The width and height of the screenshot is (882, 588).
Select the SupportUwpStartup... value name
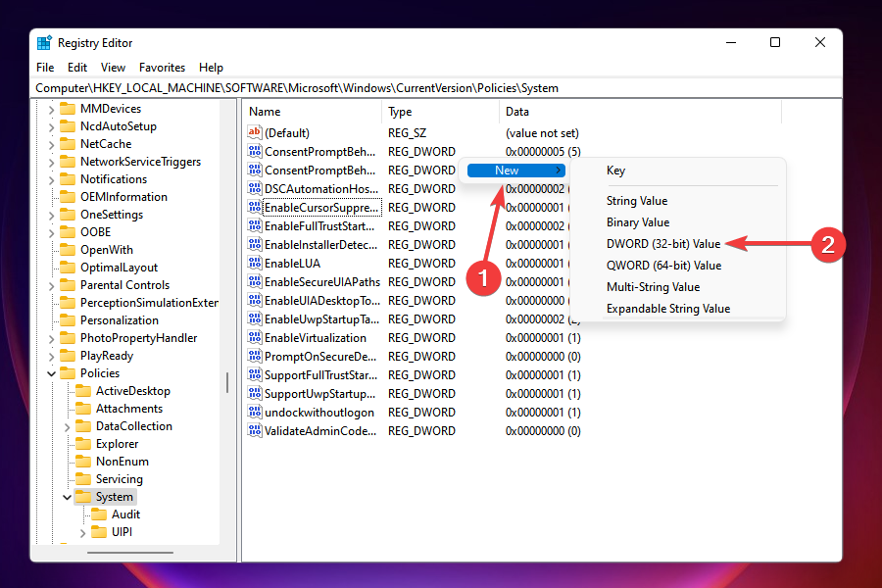point(320,393)
